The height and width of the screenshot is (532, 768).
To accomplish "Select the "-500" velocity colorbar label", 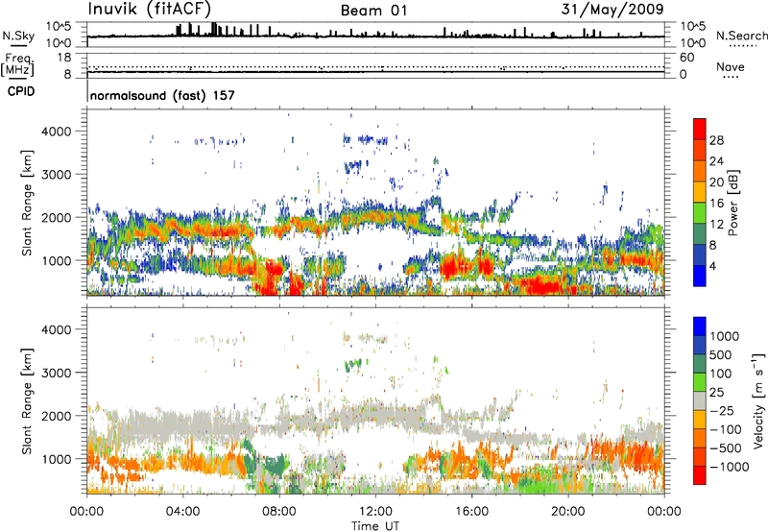I will point(726,448).
